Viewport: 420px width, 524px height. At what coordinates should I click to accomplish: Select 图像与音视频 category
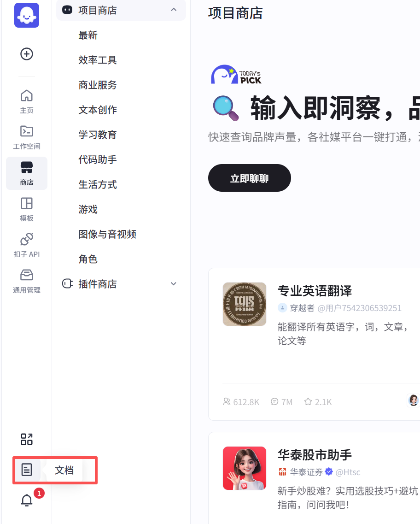(107, 235)
